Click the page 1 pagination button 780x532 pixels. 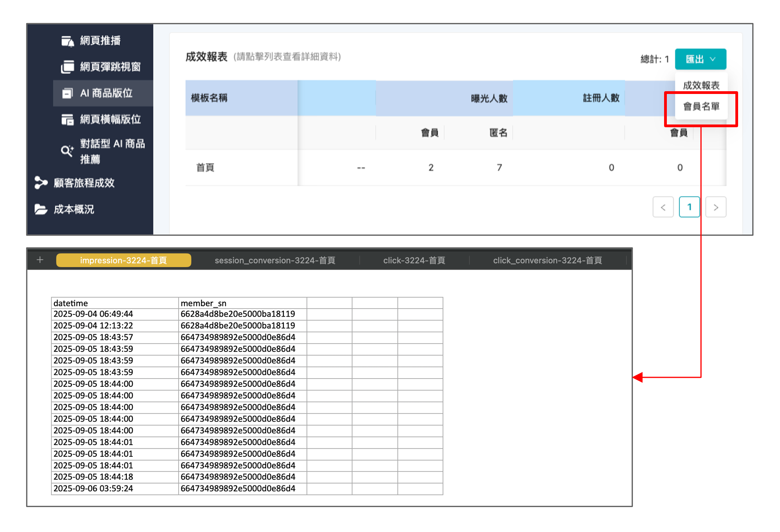[690, 207]
